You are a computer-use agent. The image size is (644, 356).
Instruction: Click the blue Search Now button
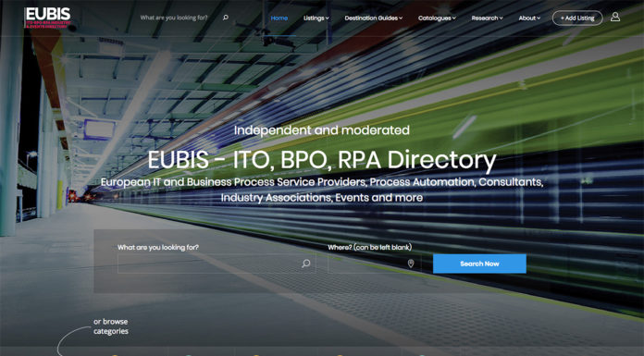tap(479, 264)
